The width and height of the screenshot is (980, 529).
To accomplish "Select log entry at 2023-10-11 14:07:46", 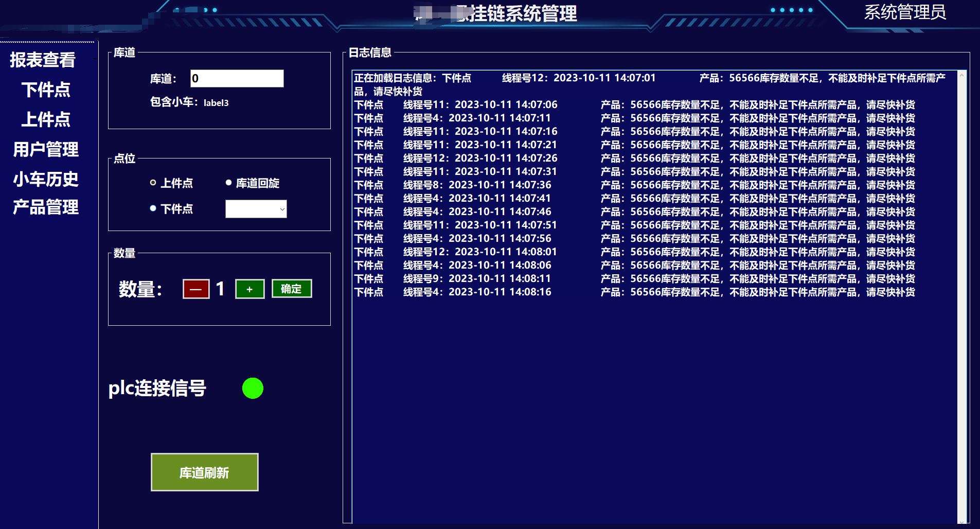I will [634, 211].
